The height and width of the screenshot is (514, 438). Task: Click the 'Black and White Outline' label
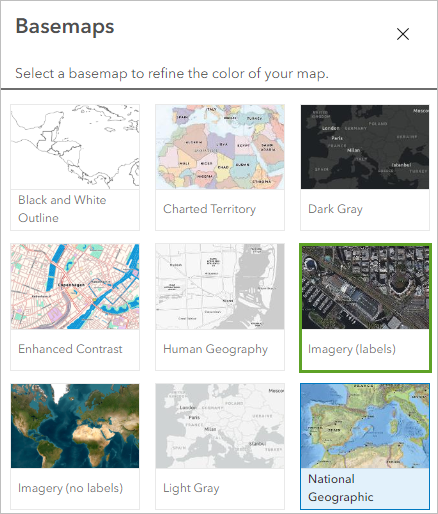[62, 209]
